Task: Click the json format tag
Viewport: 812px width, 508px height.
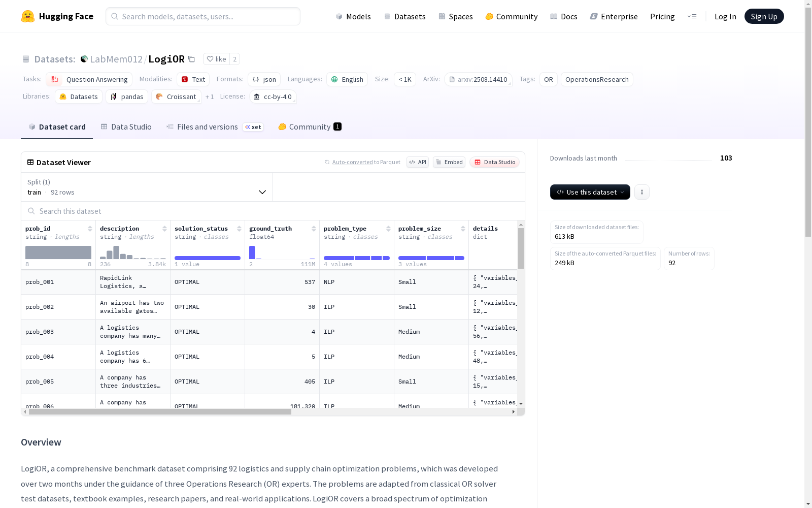Action: click(264, 79)
